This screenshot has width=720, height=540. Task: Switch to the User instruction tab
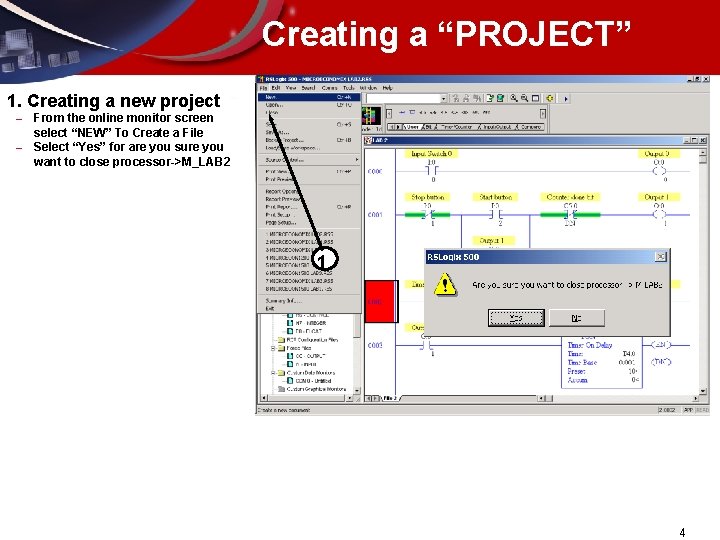pos(412,127)
